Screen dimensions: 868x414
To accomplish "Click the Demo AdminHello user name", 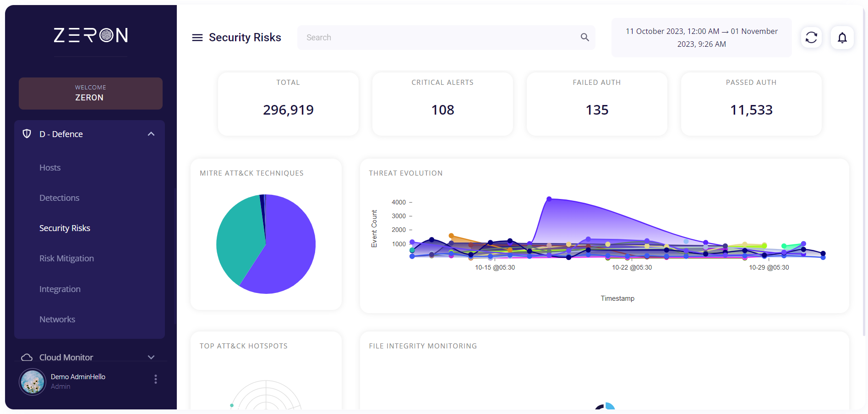I will (78, 377).
